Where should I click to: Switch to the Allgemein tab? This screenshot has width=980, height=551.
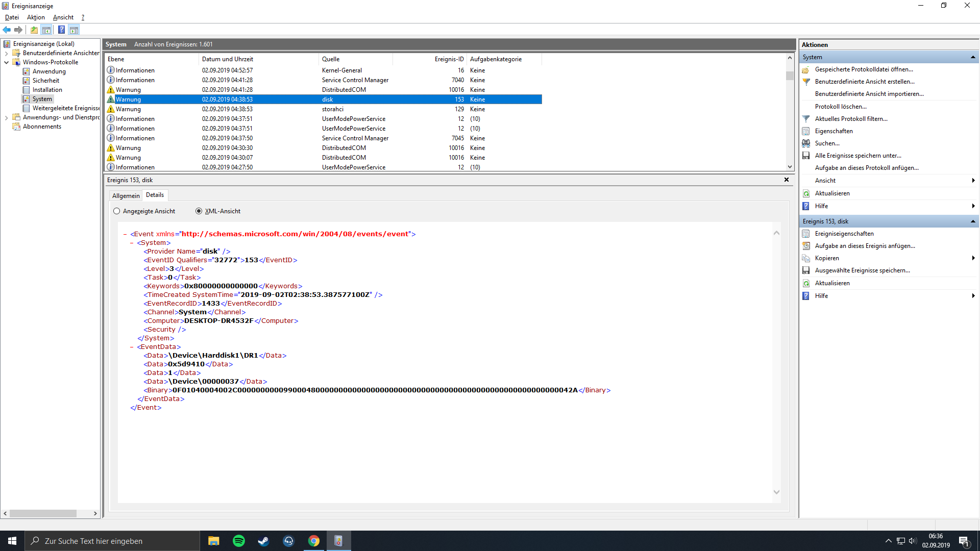point(126,196)
